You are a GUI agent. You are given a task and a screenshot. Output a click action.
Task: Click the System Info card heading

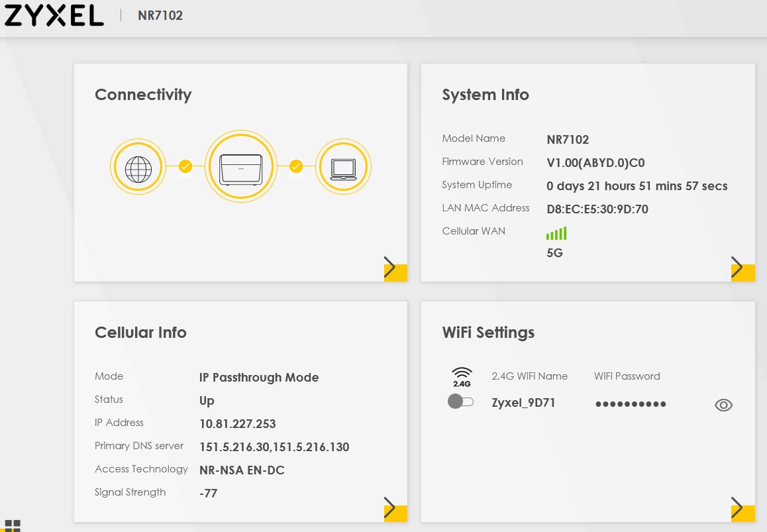486,95
